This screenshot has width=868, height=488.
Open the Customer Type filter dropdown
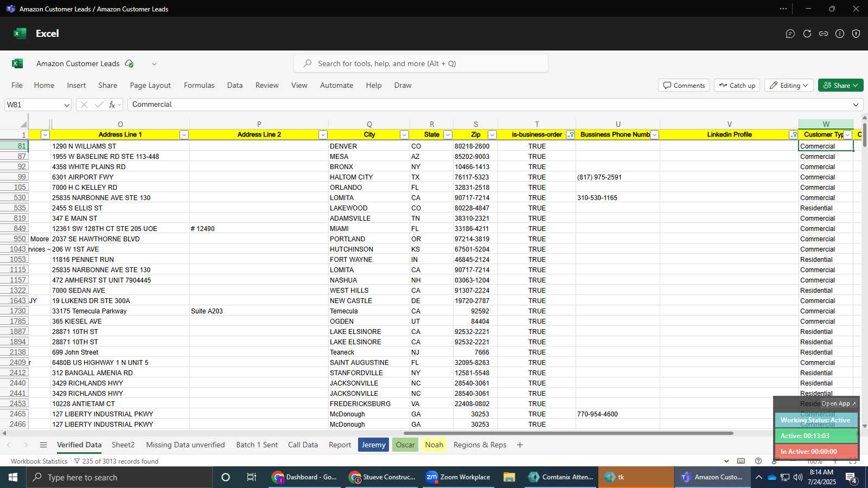(x=848, y=135)
